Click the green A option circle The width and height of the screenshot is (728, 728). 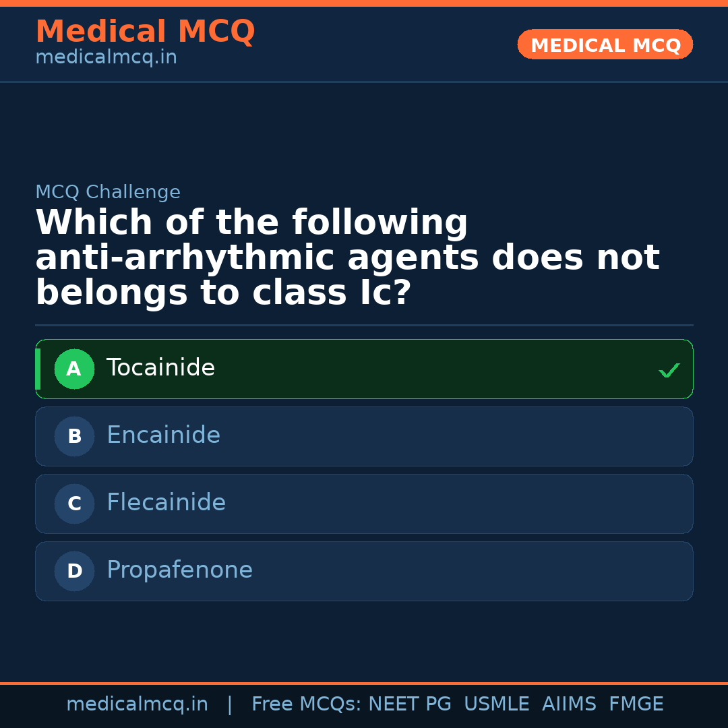74,369
